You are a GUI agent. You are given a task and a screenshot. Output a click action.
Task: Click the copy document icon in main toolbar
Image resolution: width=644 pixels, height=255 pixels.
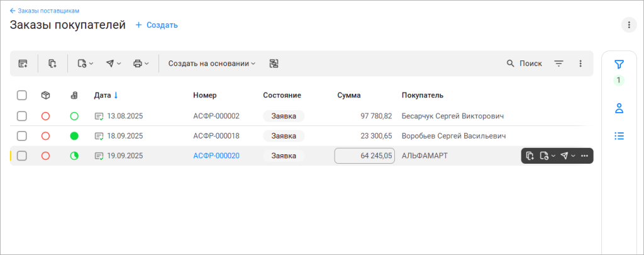click(x=53, y=64)
